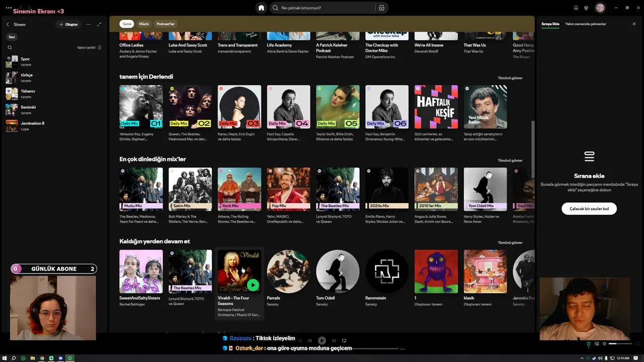The height and width of the screenshot is (362, 644).
Task: Open the Friend Activity icon
Action: point(586,8)
